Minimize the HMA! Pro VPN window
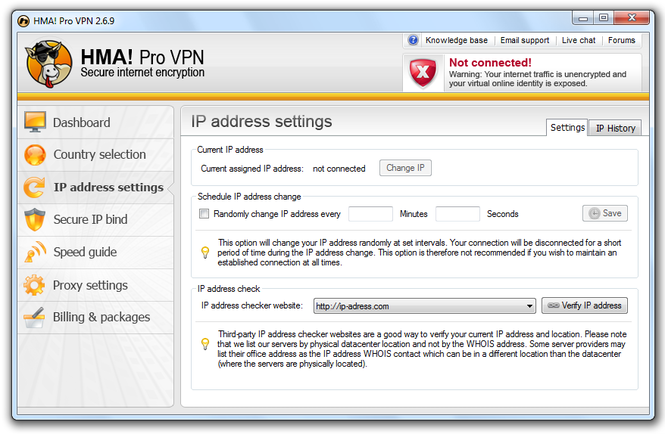Screen dimensions: 665x434 click(584, 18)
